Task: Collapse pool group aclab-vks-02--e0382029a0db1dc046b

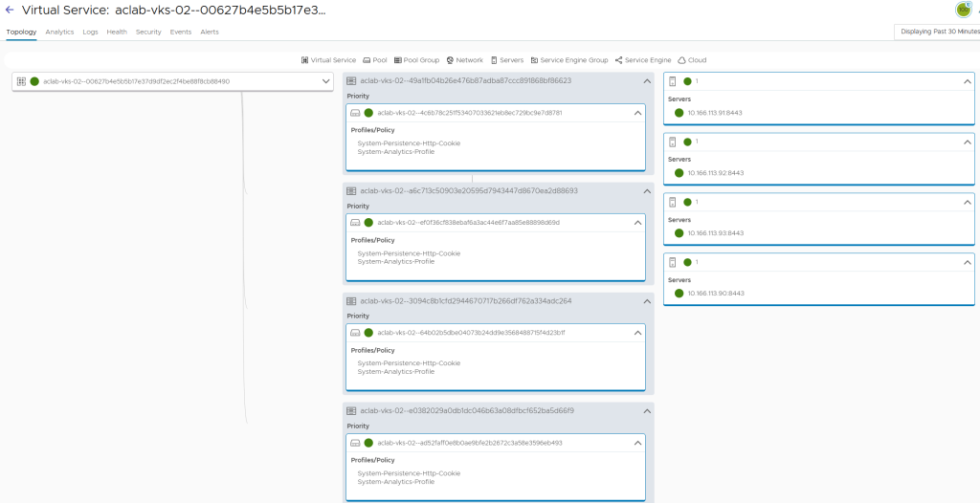Action: 646,410
